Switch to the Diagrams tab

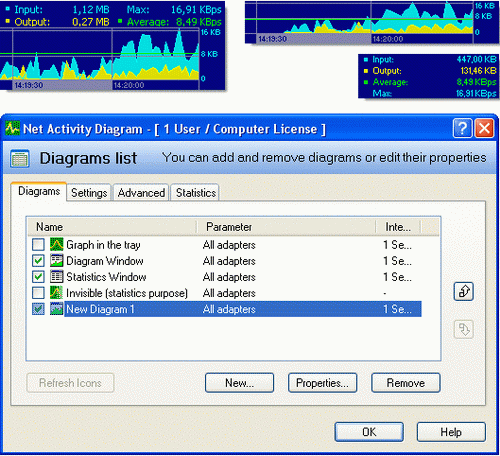click(x=39, y=191)
